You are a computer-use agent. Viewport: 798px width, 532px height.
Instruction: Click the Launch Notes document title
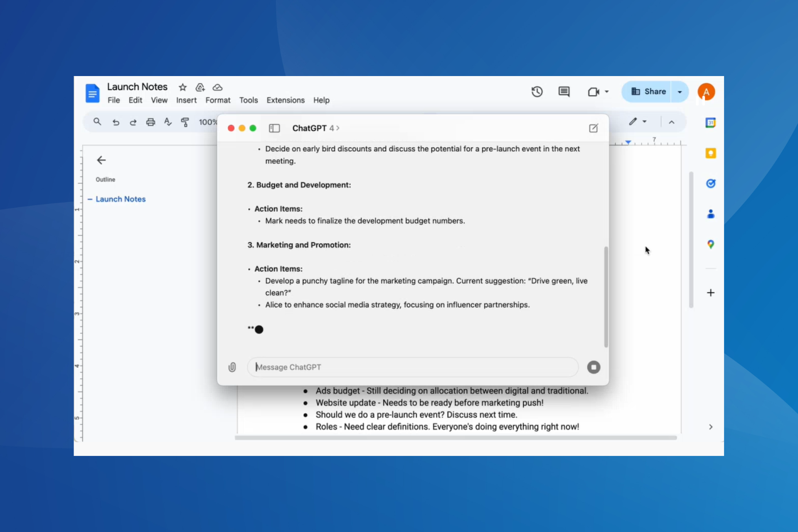137,87
